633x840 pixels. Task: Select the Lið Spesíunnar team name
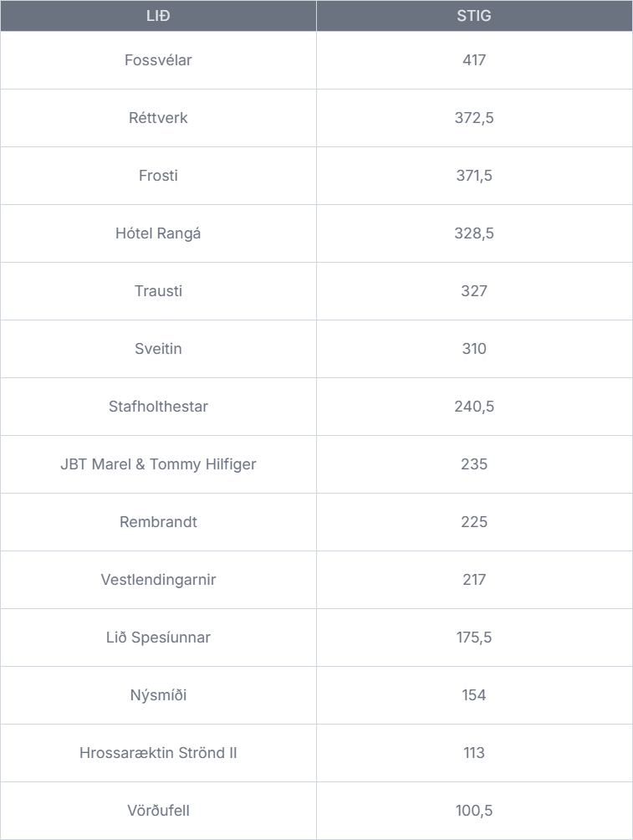tap(158, 638)
